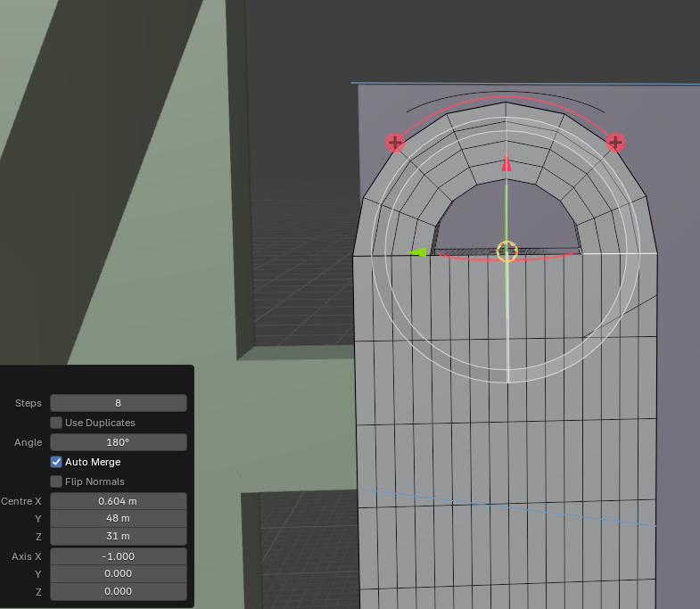Enable the Use Duplicates checkbox
This screenshot has height=609, width=700.
pos(56,423)
